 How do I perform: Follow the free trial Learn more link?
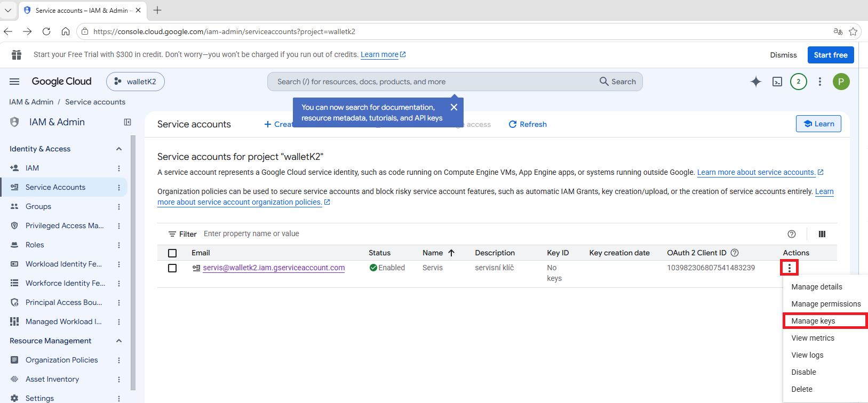coord(383,54)
